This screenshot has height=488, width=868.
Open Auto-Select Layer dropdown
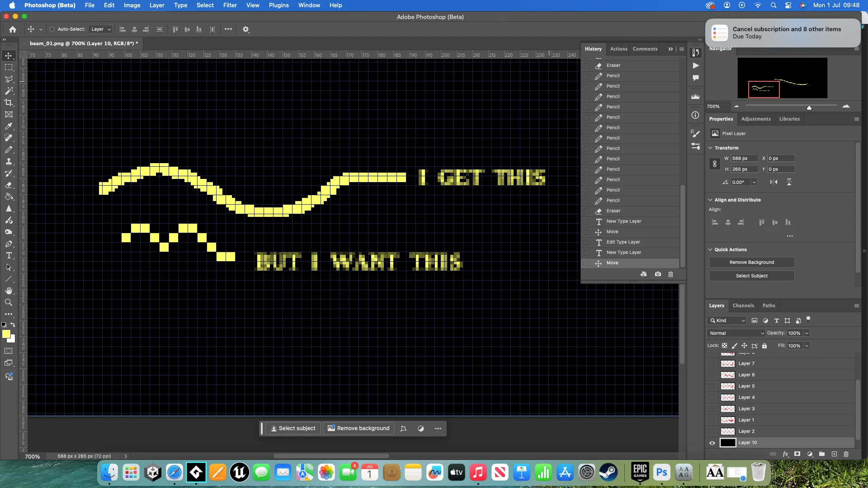click(101, 29)
